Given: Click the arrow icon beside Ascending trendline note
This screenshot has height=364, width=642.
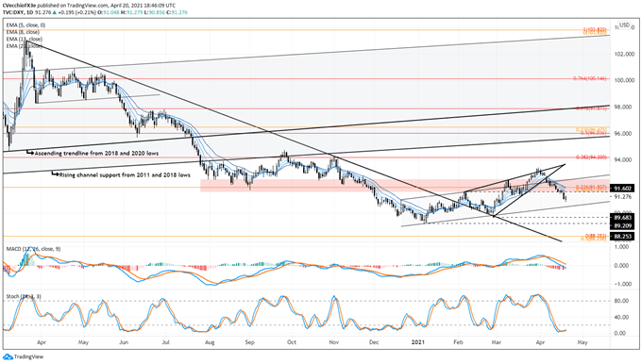Looking at the screenshot, I should [30, 153].
